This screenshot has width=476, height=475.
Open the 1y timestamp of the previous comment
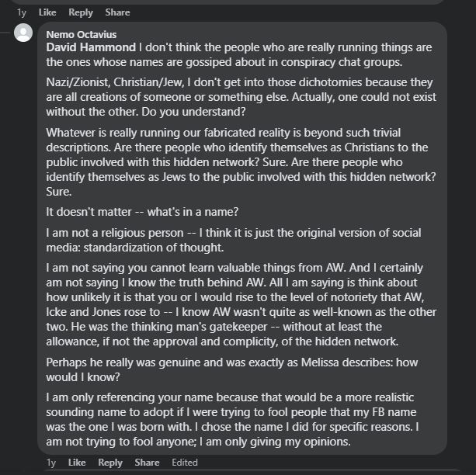(21, 12)
